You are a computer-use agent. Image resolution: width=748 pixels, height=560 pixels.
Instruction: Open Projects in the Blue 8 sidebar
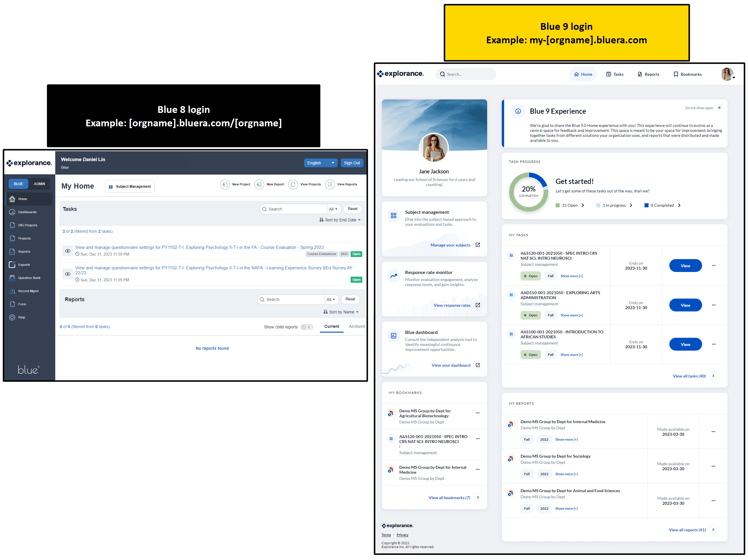tap(24, 239)
